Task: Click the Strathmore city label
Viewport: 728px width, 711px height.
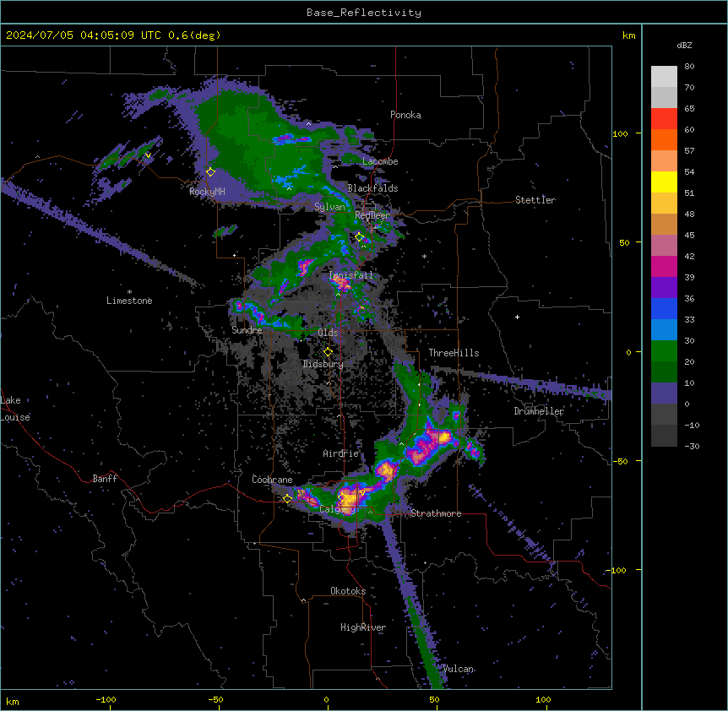Action: coord(436,513)
